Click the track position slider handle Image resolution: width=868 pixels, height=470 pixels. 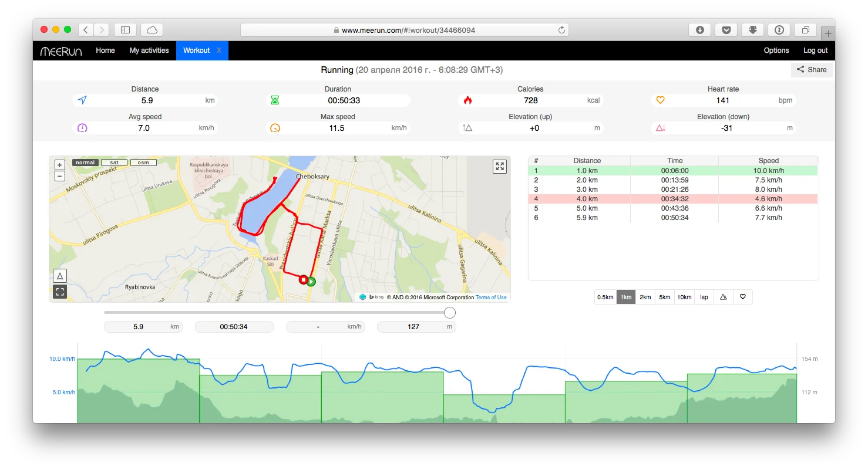pos(450,313)
